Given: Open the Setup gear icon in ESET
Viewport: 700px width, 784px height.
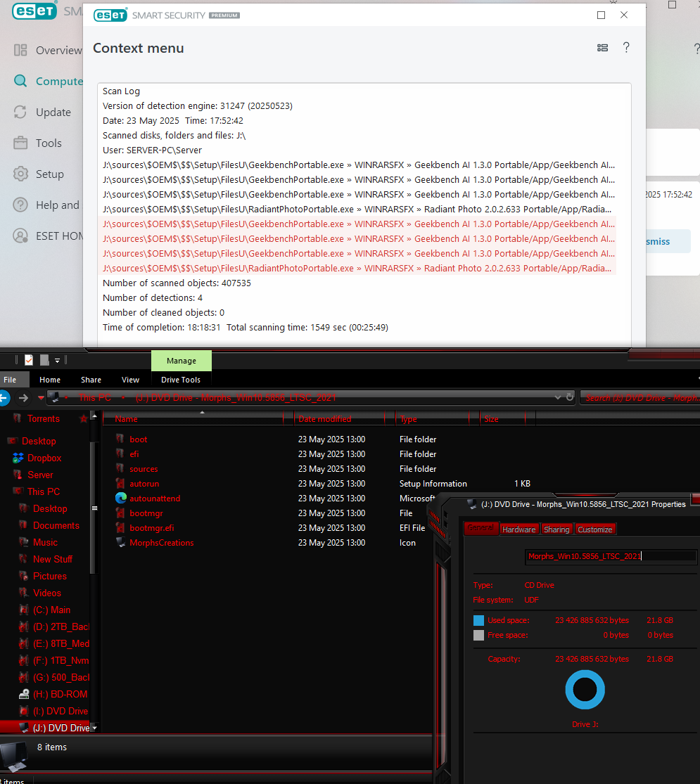Looking at the screenshot, I should [x=20, y=174].
